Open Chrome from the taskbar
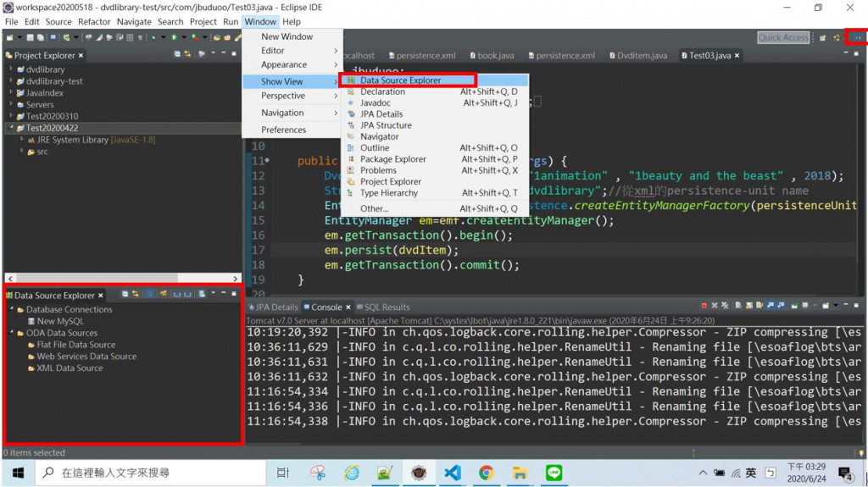This screenshot has height=487, width=868. click(x=486, y=473)
